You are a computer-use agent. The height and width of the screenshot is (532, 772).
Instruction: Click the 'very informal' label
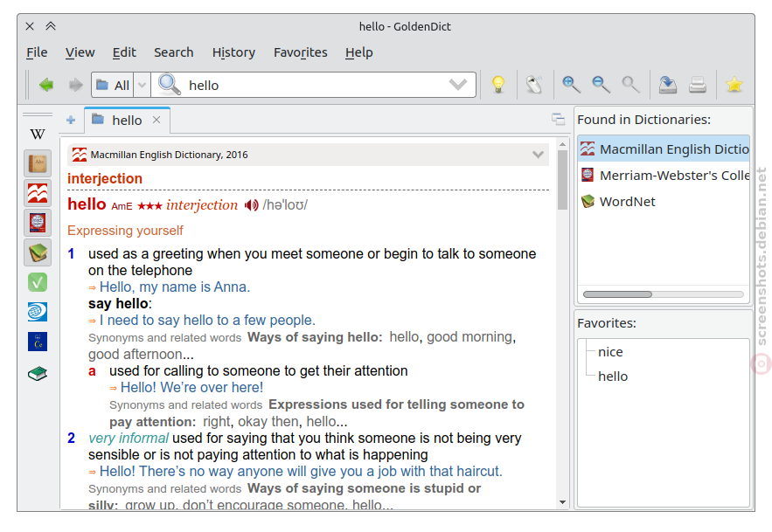tap(129, 438)
